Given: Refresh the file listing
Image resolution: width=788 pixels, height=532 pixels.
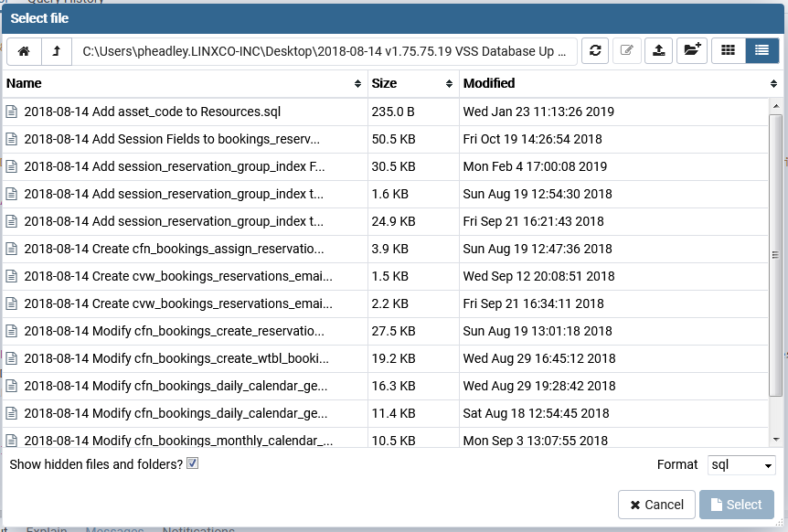Looking at the screenshot, I should tap(595, 51).
